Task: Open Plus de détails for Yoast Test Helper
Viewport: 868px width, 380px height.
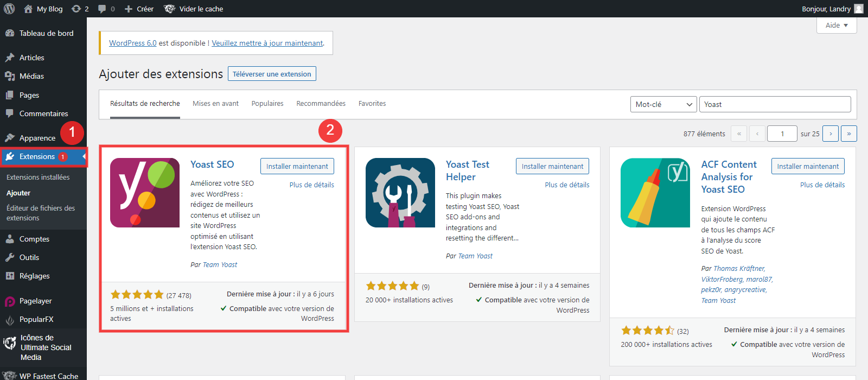Action: 567,185
